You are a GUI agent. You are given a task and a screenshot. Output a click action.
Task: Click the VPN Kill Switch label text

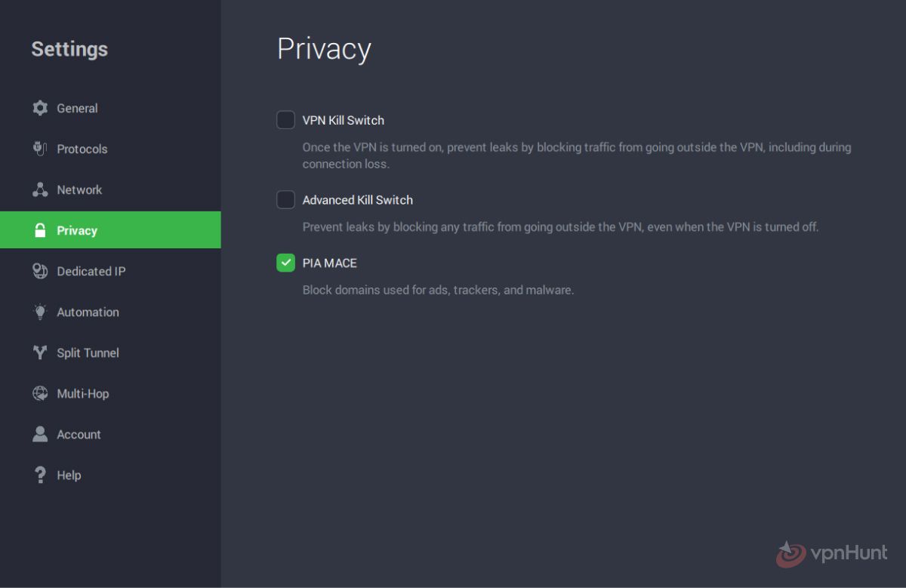344,120
